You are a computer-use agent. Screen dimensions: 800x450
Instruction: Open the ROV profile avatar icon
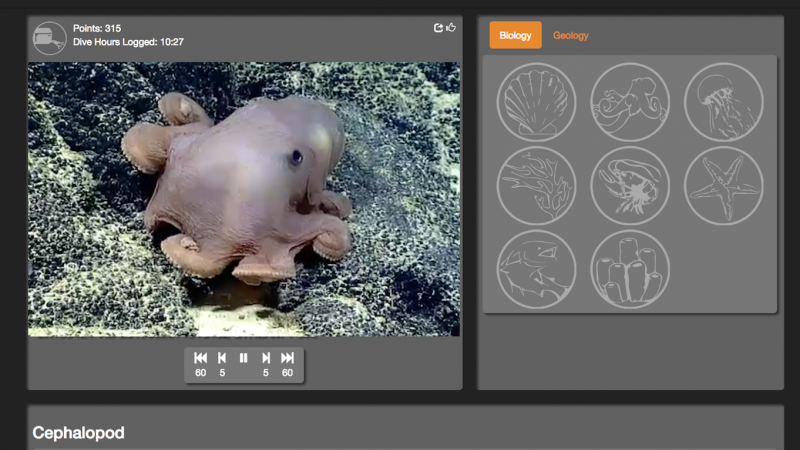49,38
